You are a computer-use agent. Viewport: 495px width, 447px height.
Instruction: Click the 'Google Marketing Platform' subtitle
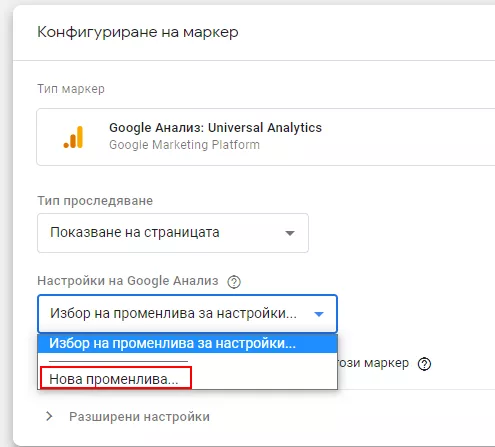pyautogui.click(x=184, y=145)
